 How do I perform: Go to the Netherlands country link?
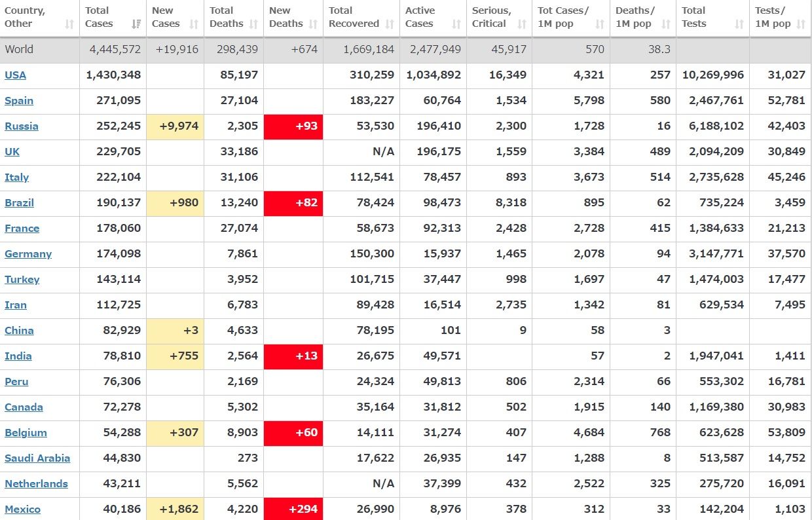pyautogui.click(x=36, y=484)
